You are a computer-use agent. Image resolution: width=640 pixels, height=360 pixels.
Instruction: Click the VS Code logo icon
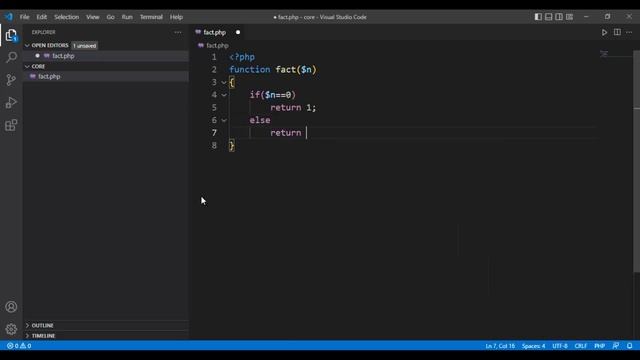9,17
